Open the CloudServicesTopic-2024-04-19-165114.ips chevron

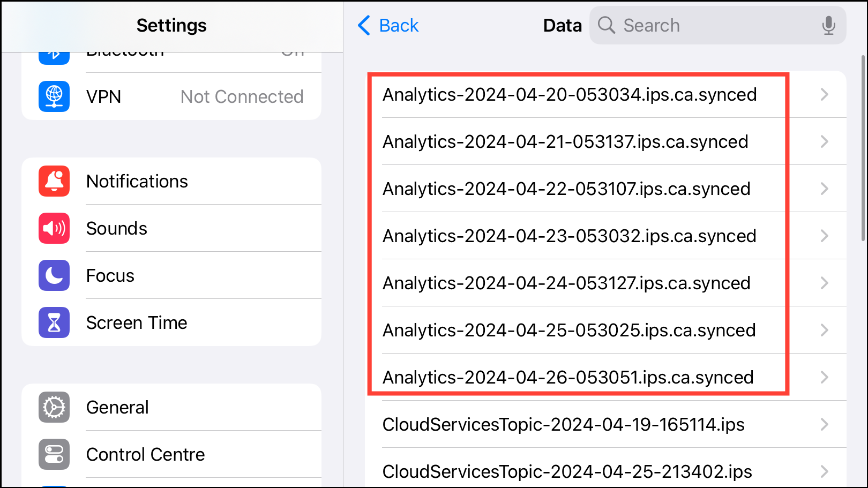[x=824, y=425]
